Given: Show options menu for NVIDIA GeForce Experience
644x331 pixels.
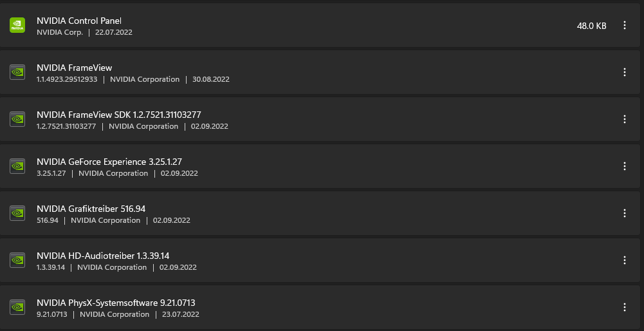Looking at the screenshot, I should pos(624,166).
